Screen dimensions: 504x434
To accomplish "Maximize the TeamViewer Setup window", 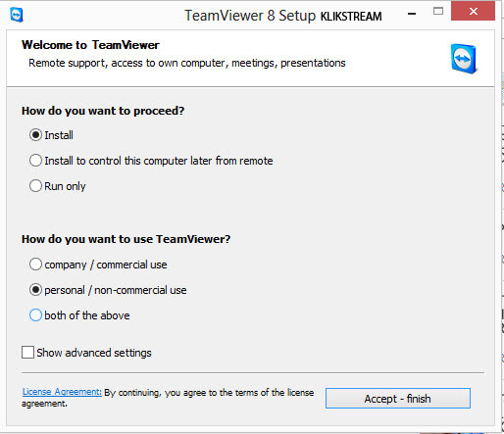I will coord(438,12).
